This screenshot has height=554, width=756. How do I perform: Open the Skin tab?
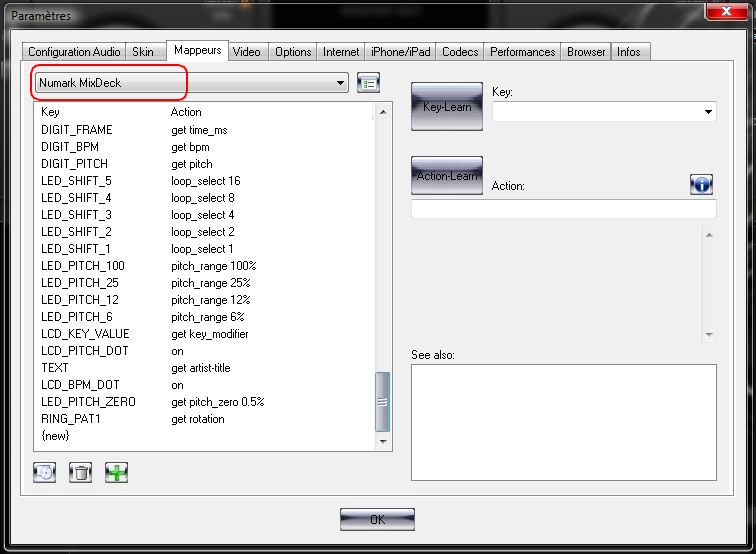coord(143,52)
